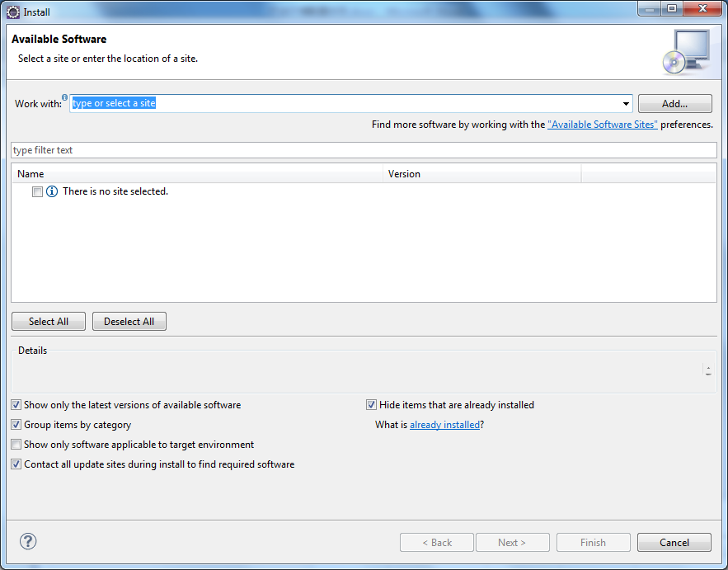Toggle Show only the latest versions checkbox
This screenshot has height=570, width=728.
(16, 405)
